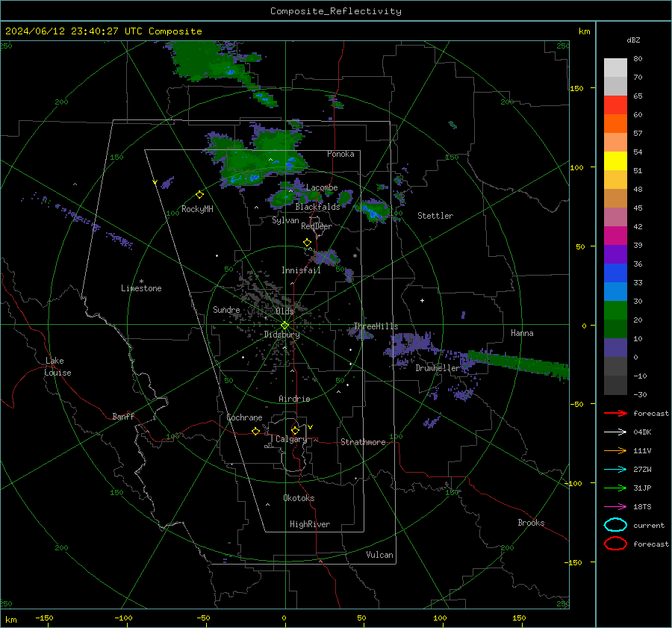Click the Strathmore label
Viewport: 672px width, 628px height.
pyautogui.click(x=363, y=442)
